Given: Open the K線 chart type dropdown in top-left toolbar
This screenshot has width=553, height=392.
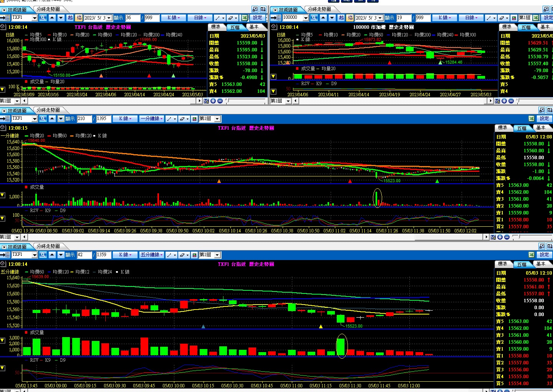Looking at the screenshot, I should (174, 18).
